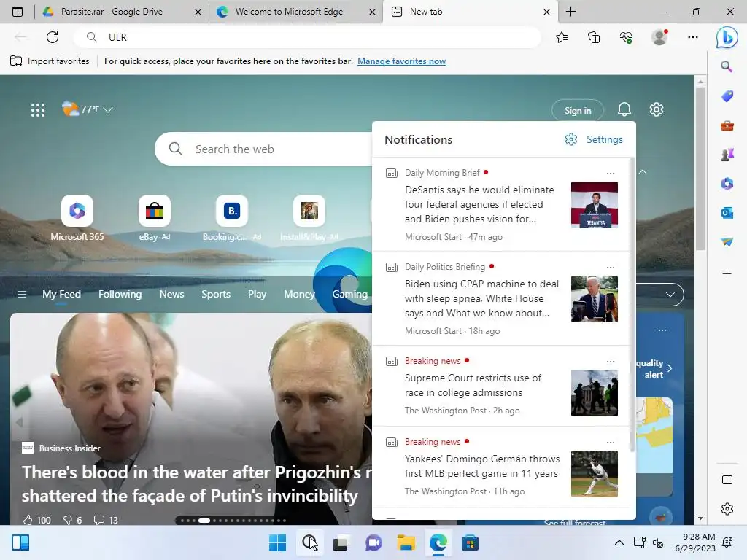
Task: Add a sidebar app with plus
Action: pyautogui.click(x=727, y=274)
